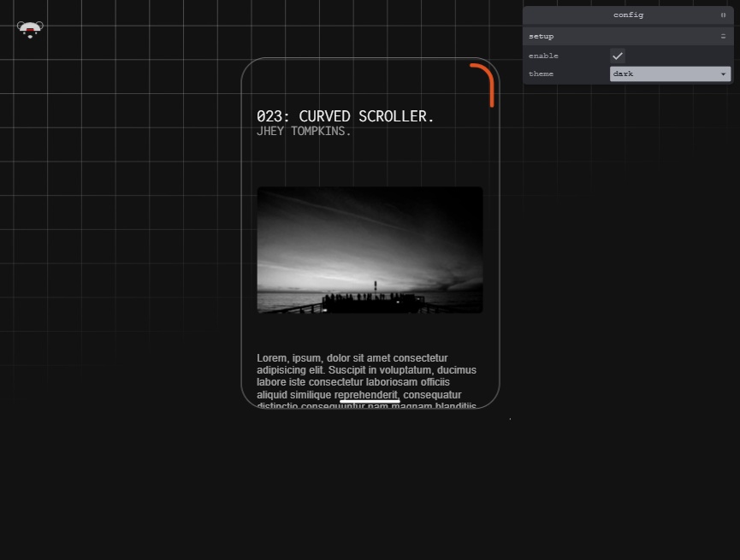Collapse the setup folder using its icon
Screen dimensions: 740x560
click(x=723, y=36)
